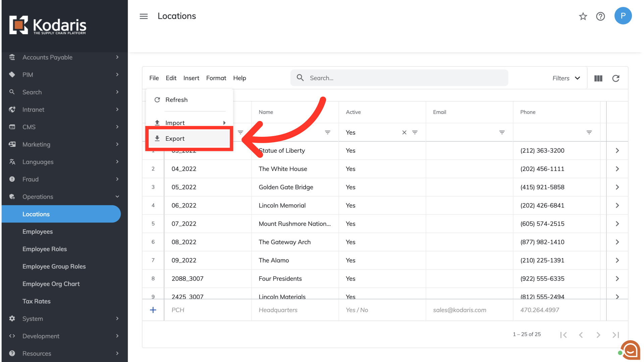This screenshot has width=644, height=362.
Task: Go to last page of results
Action: click(x=616, y=335)
